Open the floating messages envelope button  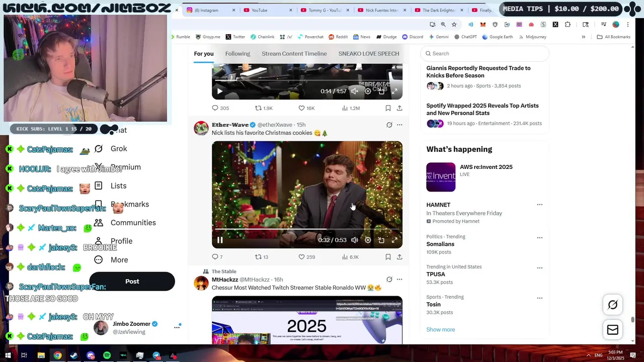click(613, 330)
